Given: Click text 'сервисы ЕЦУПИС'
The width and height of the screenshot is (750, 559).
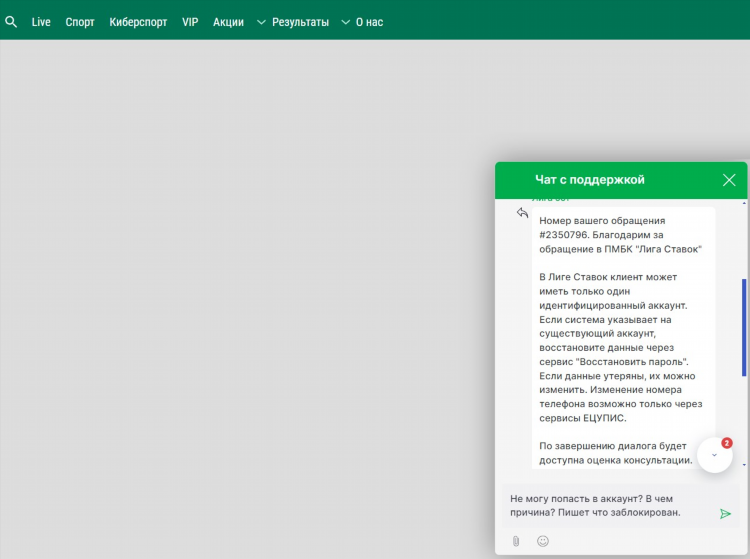Looking at the screenshot, I should coord(583,418).
